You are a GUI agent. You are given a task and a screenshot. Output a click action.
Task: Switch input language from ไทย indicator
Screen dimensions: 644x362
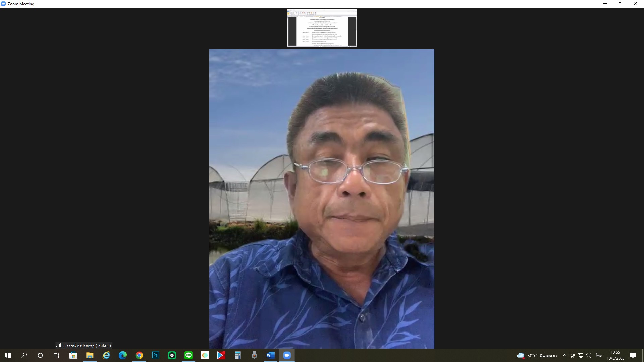[599, 355]
